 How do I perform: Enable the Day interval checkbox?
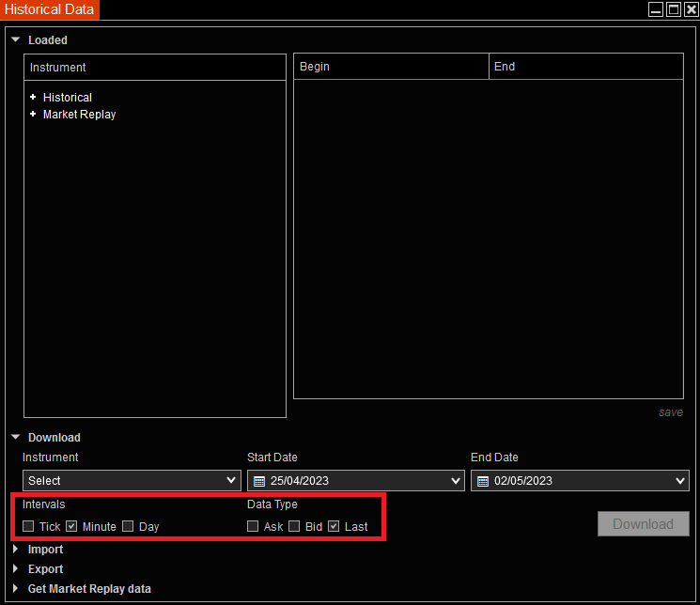[x=128, y=526]
